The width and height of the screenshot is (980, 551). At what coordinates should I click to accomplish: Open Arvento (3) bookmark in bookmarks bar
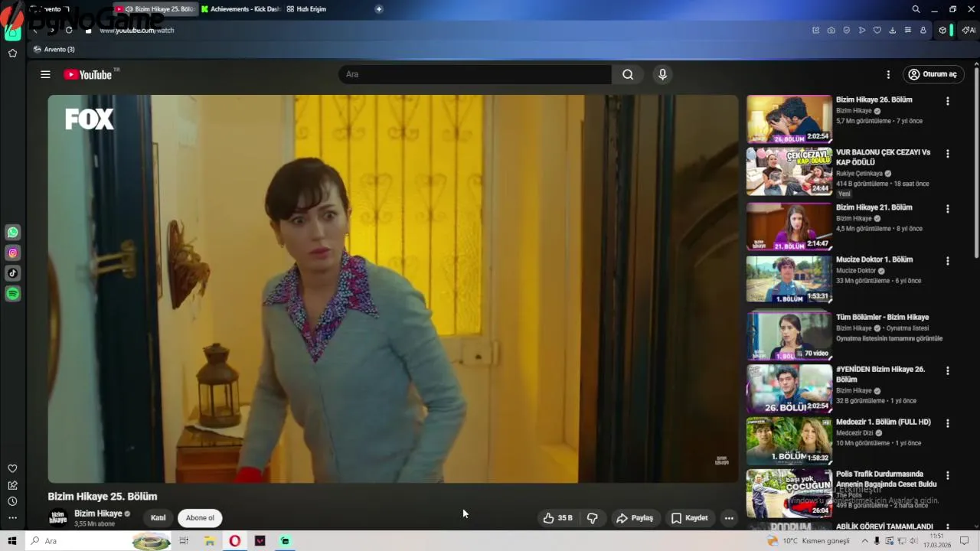(54, 49)
